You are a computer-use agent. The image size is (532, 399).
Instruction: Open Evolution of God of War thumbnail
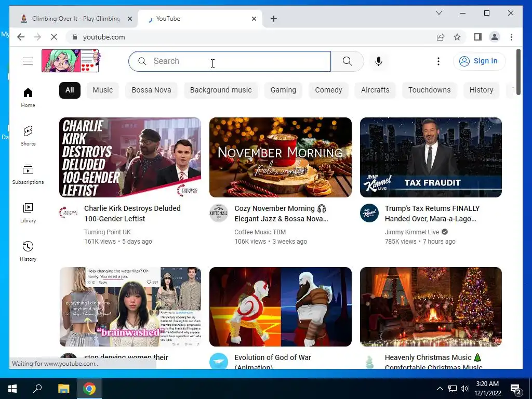[280, 307]
